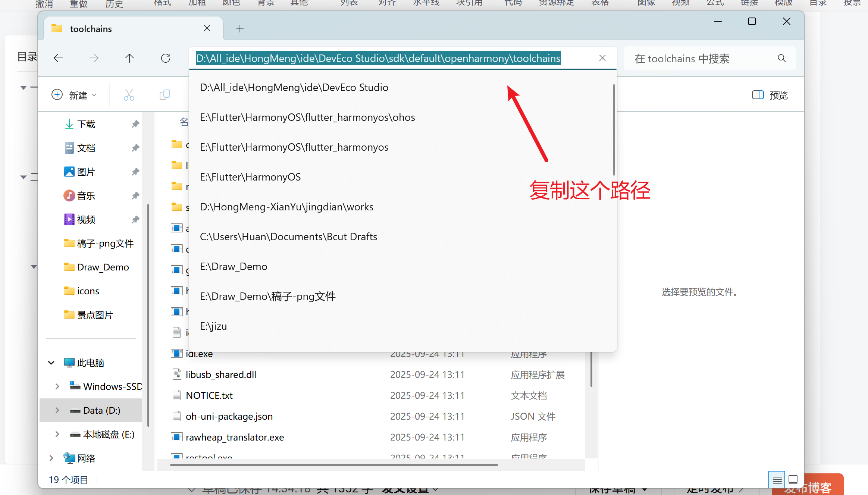
Task: Click the search magnifier icon
Action: 781,58
